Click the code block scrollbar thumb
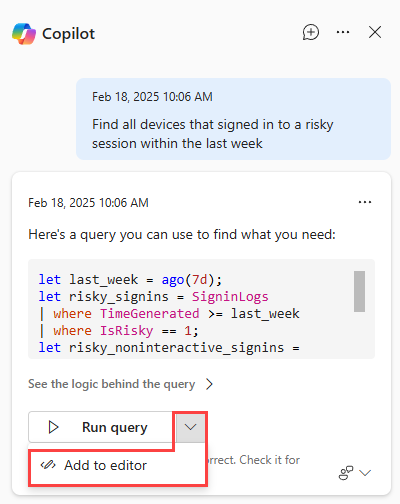 click(x=359, y=291)
